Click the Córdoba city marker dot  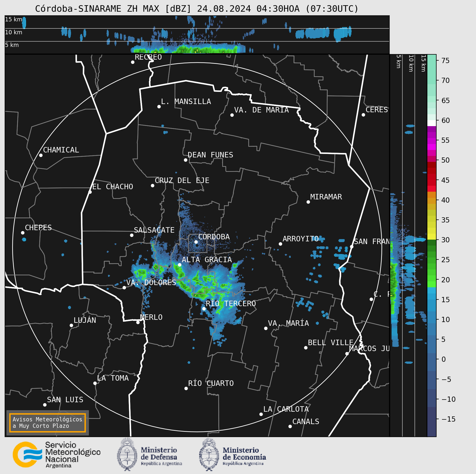(x=196, y=242)
